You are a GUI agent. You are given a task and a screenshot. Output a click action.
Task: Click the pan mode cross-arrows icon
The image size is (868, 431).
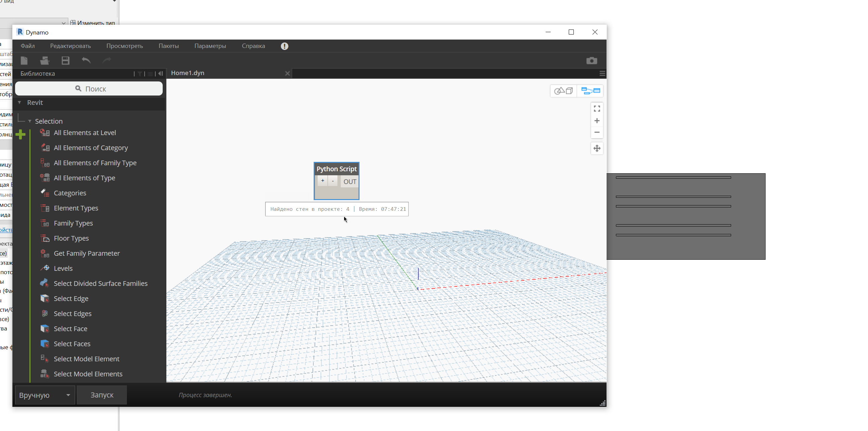(x=597, y=148)
